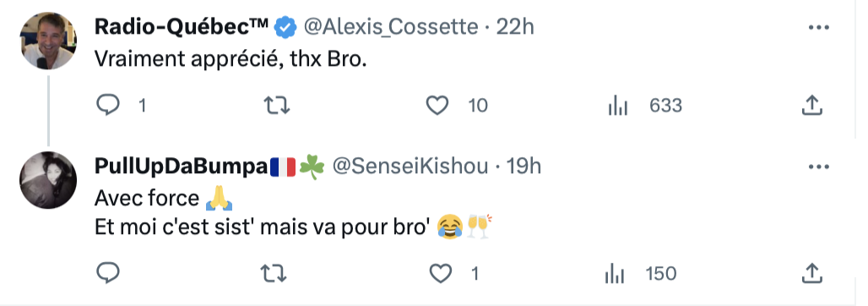Retweet the Radio-Québec post
This screenshot has width=868, height=306.
click(x=276, y=105)
